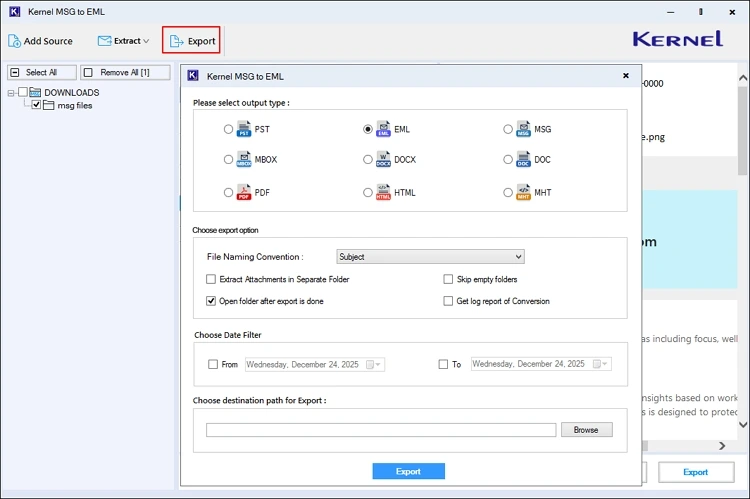Click the MSG file format icon

524,129
